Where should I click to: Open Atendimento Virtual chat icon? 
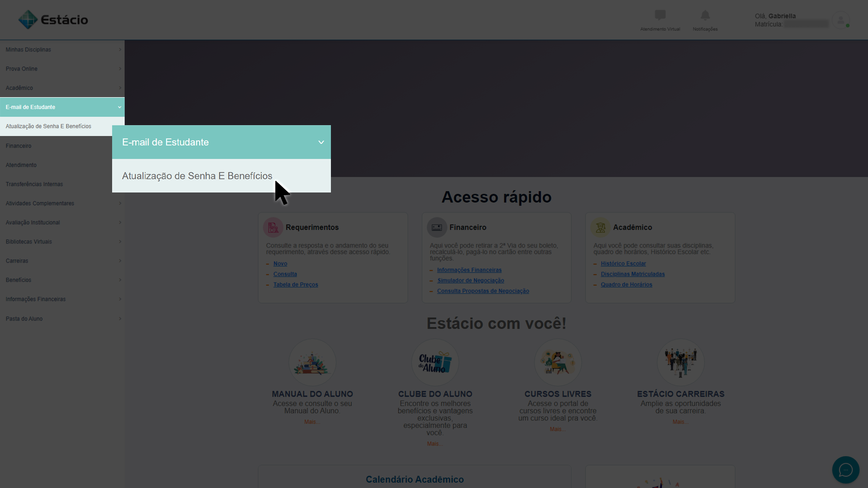coord(660,15)
